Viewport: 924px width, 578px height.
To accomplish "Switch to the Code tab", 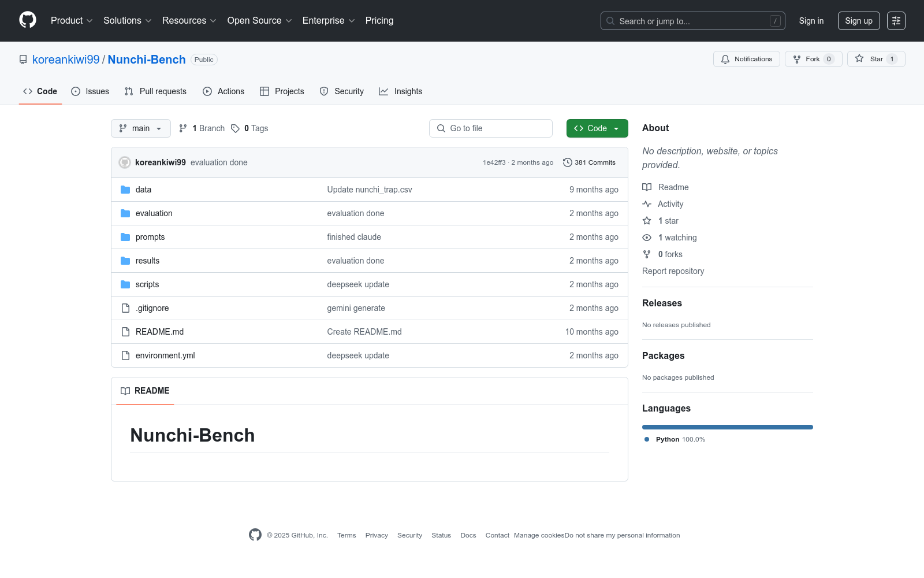I will pyautogui.click(x=40, y=91).
